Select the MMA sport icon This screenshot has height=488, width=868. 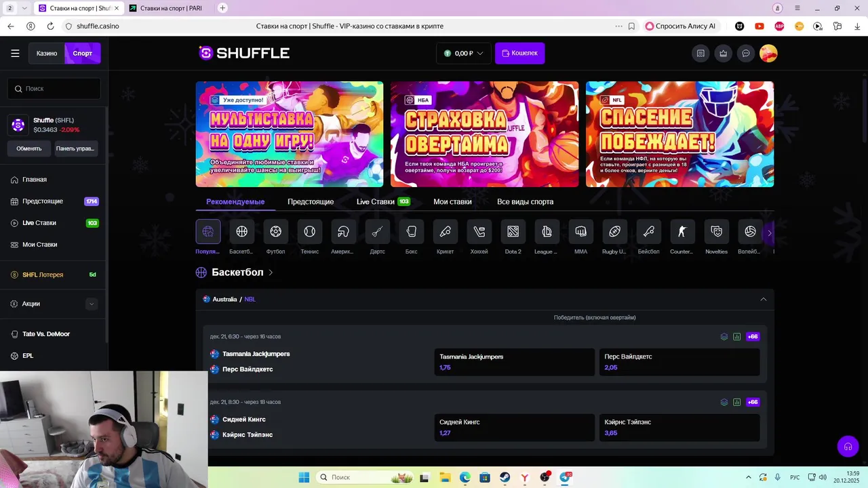(x=580, y=232)
